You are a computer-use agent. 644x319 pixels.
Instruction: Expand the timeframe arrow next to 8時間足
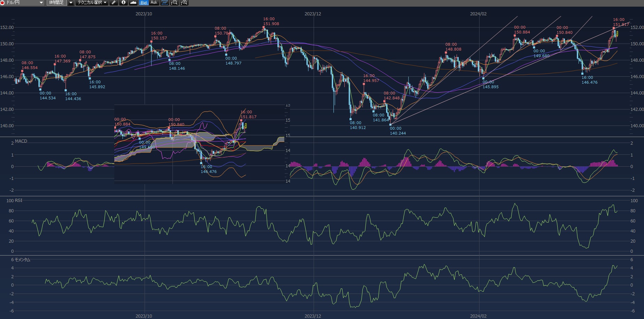(71, 3)
